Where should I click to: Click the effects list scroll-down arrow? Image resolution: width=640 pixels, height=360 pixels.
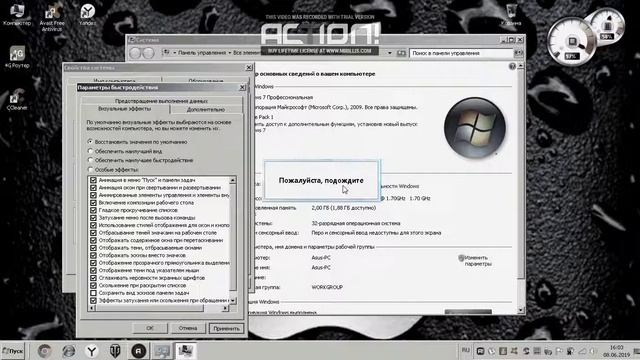(x=233, y=301)
